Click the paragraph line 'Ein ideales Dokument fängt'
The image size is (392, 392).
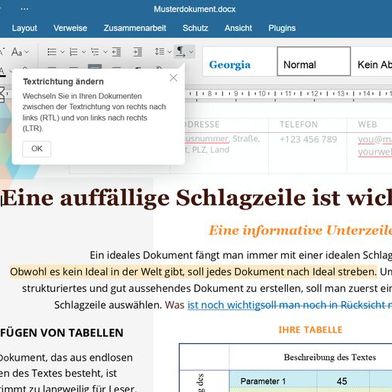coord(241,255)
